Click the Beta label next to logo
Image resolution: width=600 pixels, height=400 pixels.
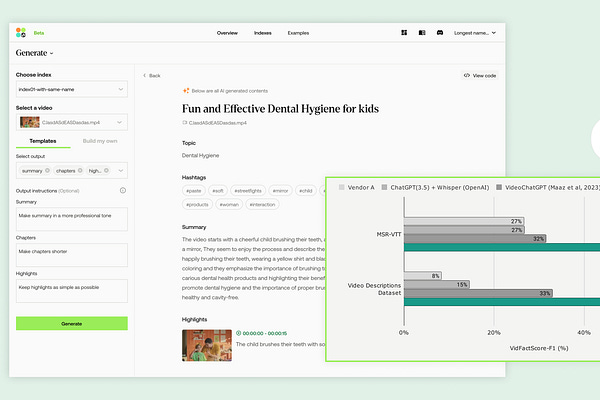point(39,33)
